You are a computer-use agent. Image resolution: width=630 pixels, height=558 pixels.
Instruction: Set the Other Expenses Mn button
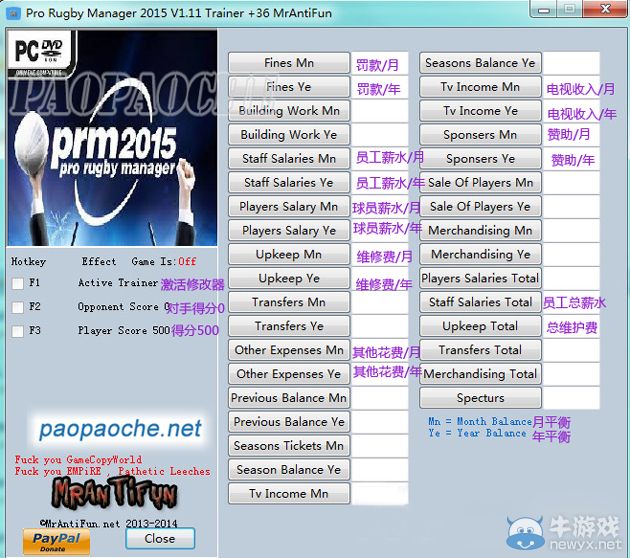pyautogui.click(x=289, y=350)
